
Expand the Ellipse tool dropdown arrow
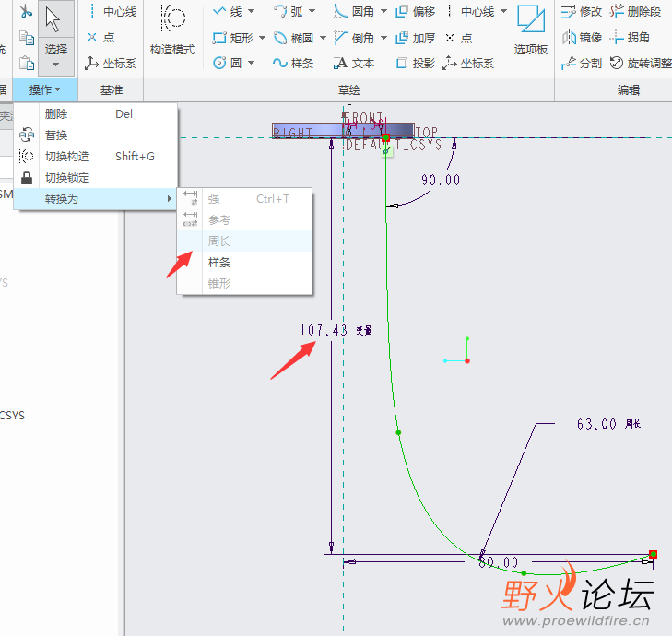[323, 38]
